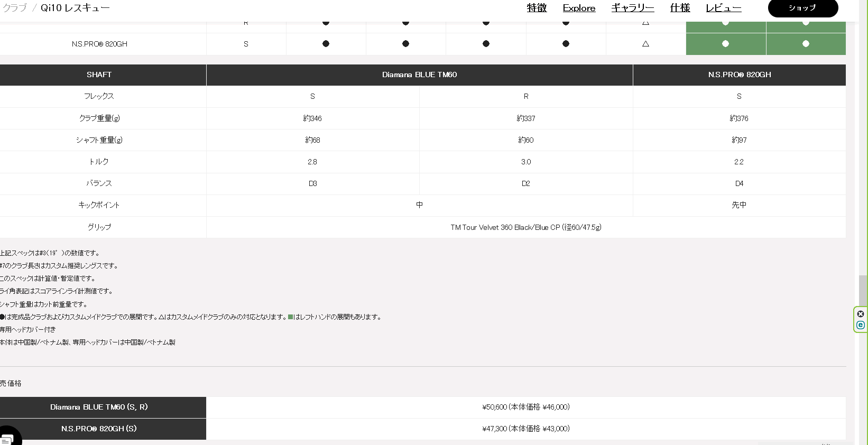This screenshot has width=868, height=445.
Task: Click the 本体は中国製/ベトナム製 note
Action: click(87, 342)
